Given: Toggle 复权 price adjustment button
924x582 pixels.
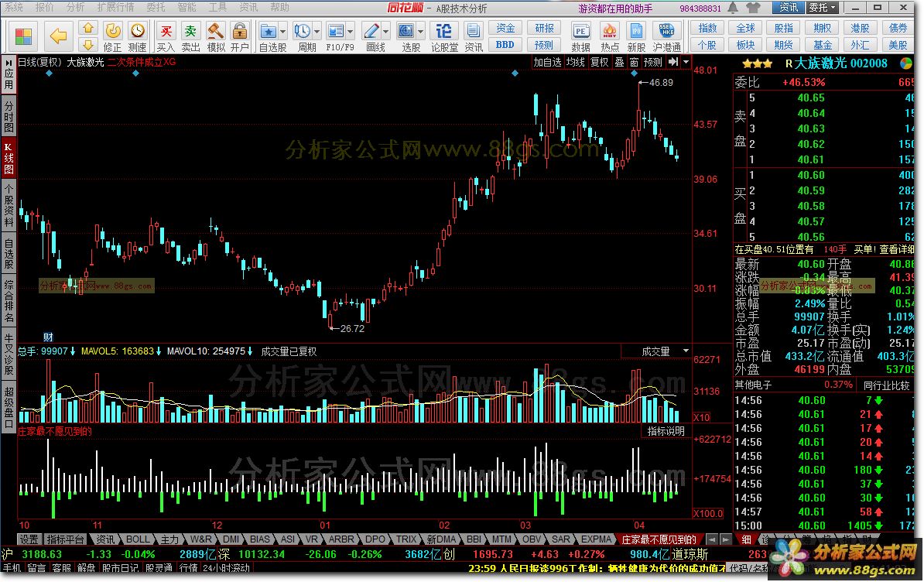Looking at the screenshot, I should pos(599,62).
